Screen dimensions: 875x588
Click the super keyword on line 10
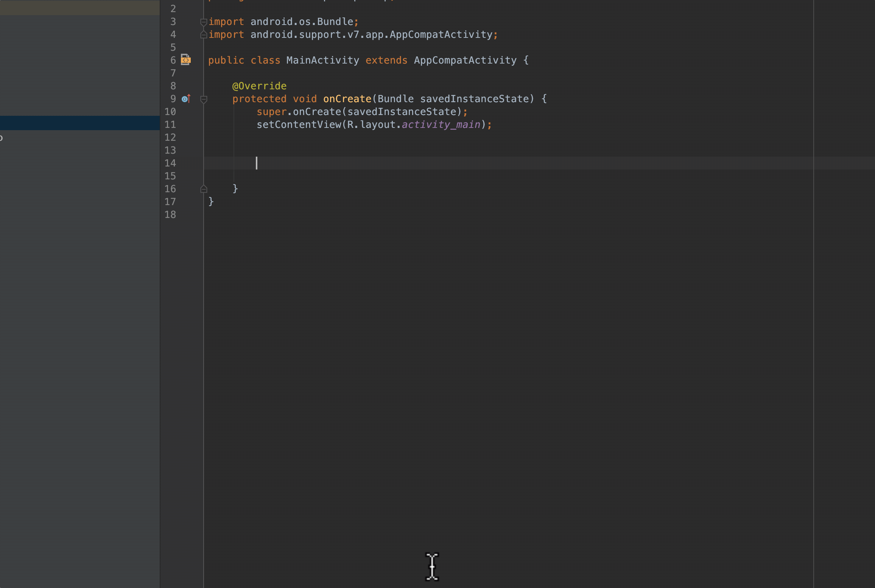tap(271, 112)
